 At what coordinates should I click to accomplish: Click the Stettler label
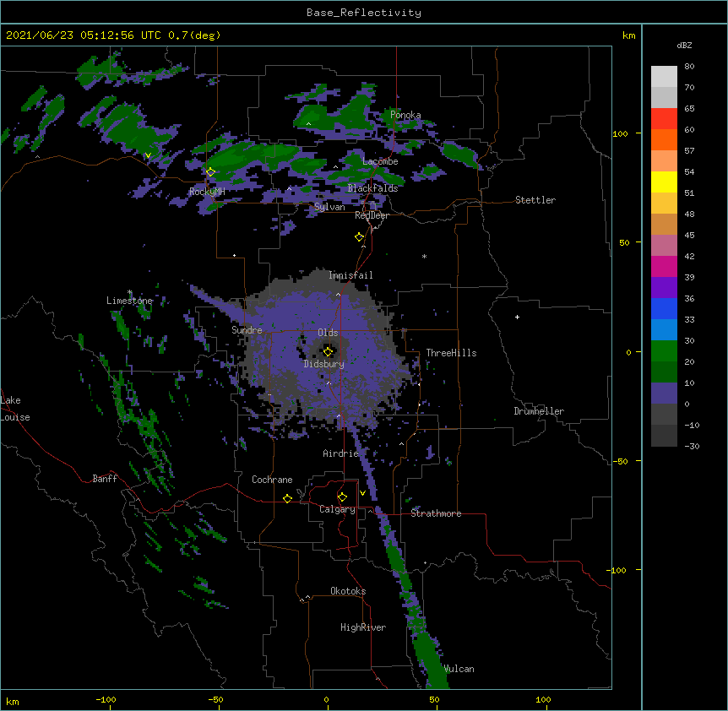pos(535,200)
